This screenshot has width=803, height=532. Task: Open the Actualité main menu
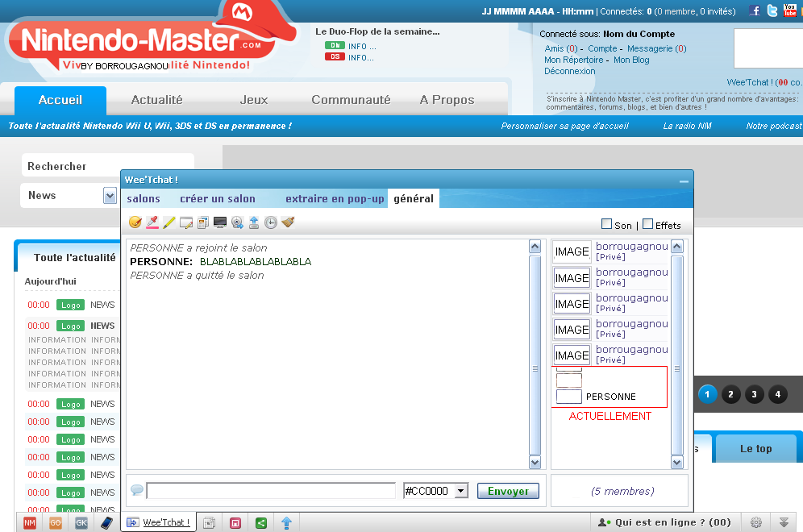pos(156,100)
